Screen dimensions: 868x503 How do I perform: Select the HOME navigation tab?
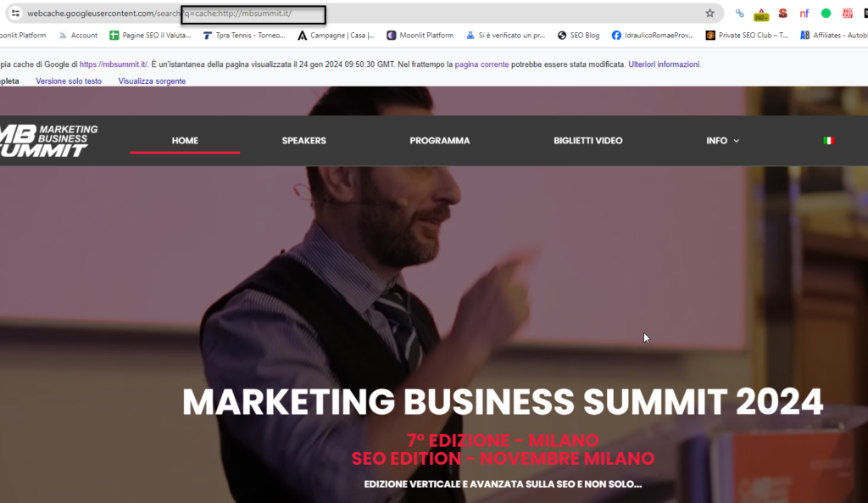185,141
